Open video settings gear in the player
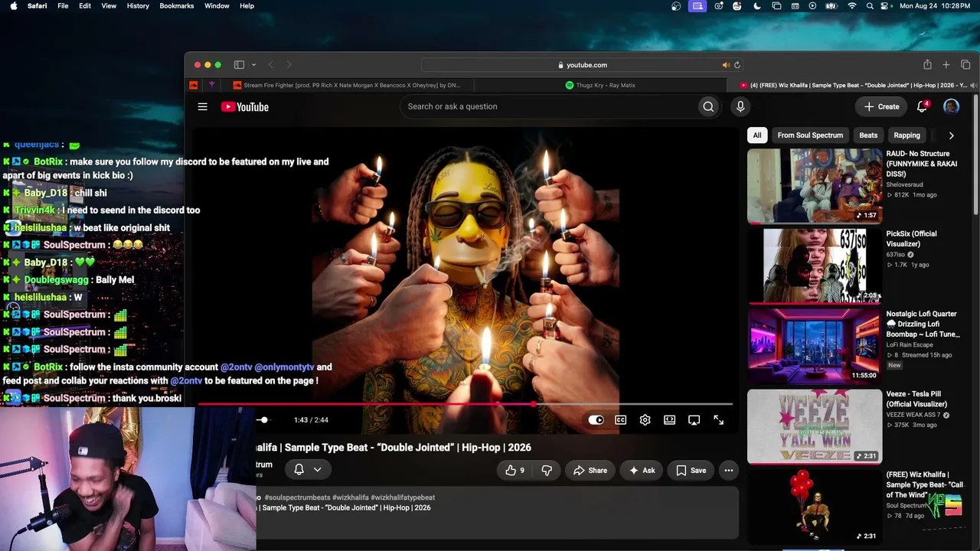Viewport: 980px width, 551px height. point(645,419)
